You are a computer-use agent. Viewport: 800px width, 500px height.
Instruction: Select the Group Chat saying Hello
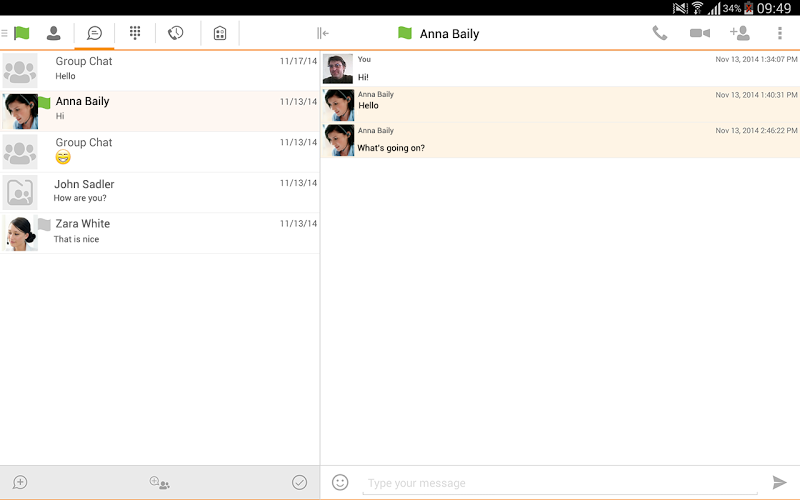tap(160, 69)
